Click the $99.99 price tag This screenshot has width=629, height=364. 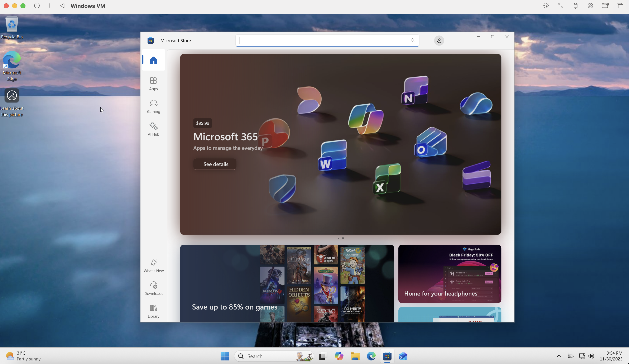[x=202, y=123]
